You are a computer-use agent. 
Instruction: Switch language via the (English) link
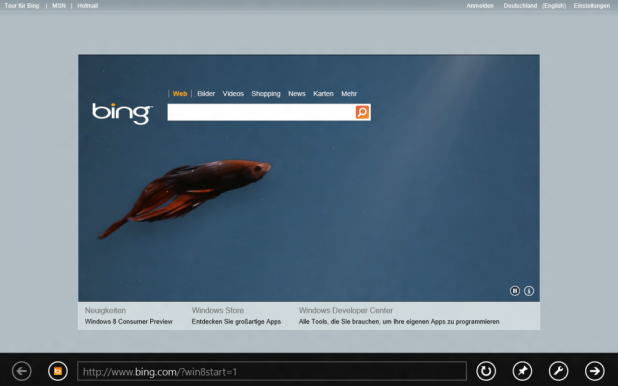point(554,6)
